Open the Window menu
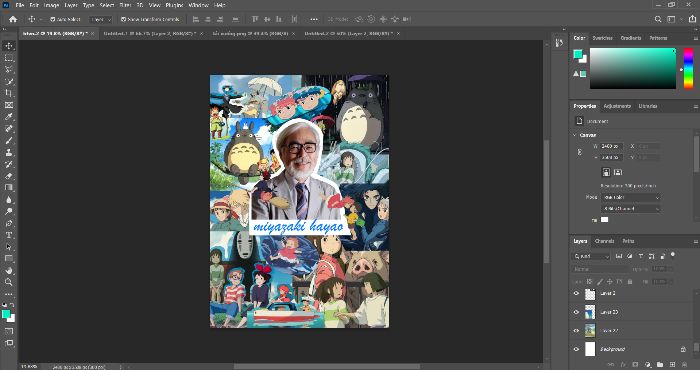The width and height of the screenshot is (700, 370). 198,5
